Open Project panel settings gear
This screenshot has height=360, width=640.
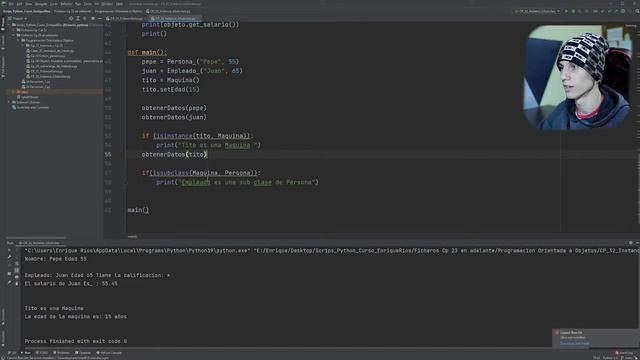(93, 18)
